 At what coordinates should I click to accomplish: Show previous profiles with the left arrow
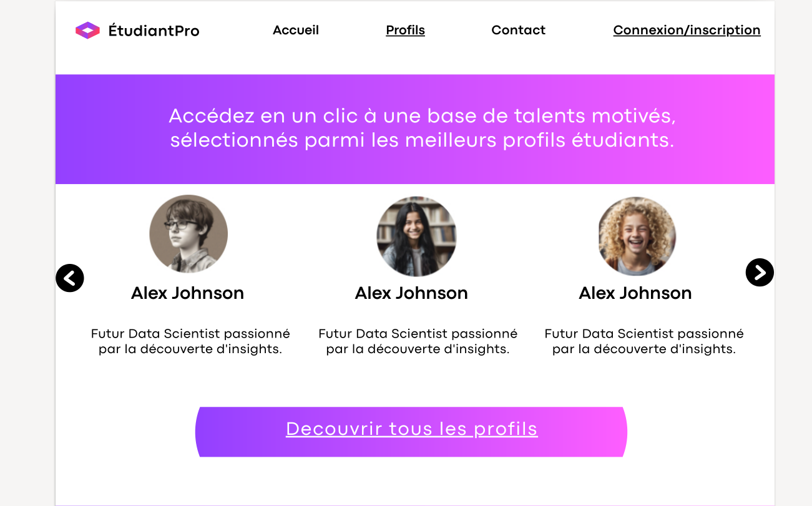coord(70,278)
